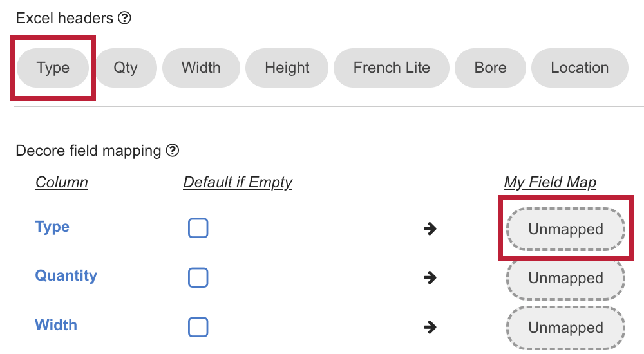The image size is (644, 354).
Task: Click the Unmapped slot for Width
Action: pyautogui.click(x=565, y=328)
